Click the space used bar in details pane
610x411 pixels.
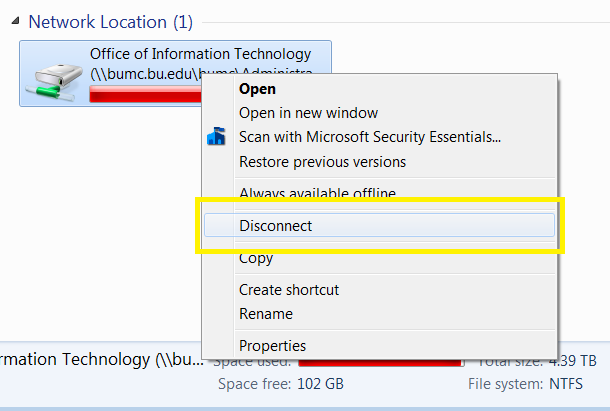point(381,363)
